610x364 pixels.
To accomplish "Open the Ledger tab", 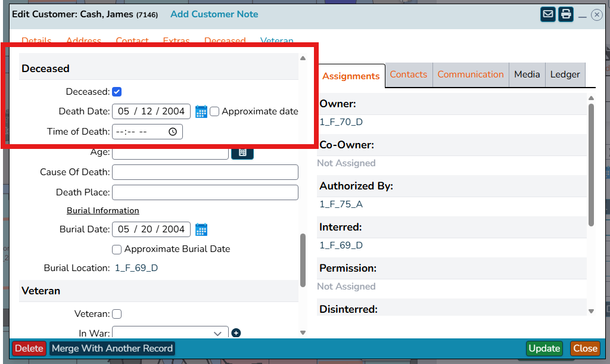I will point(565,74).
